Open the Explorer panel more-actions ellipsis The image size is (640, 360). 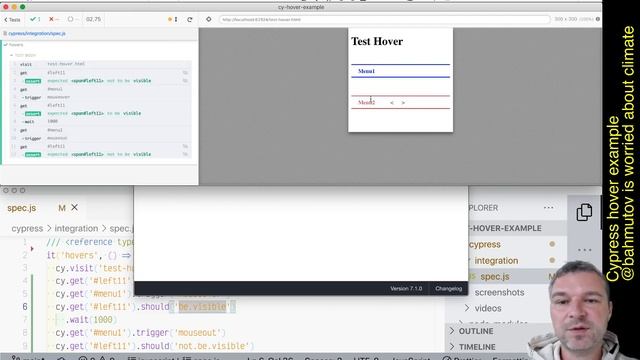coord(549,208)
